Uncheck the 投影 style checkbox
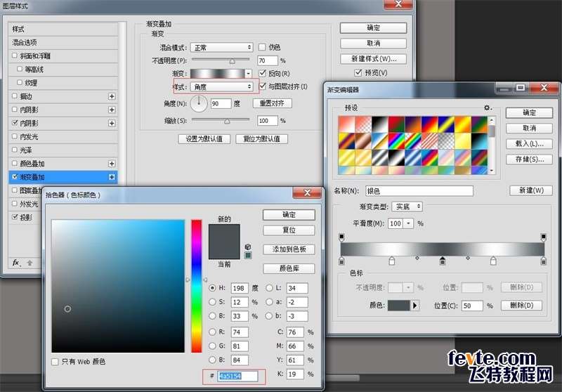 coord(15,217)
